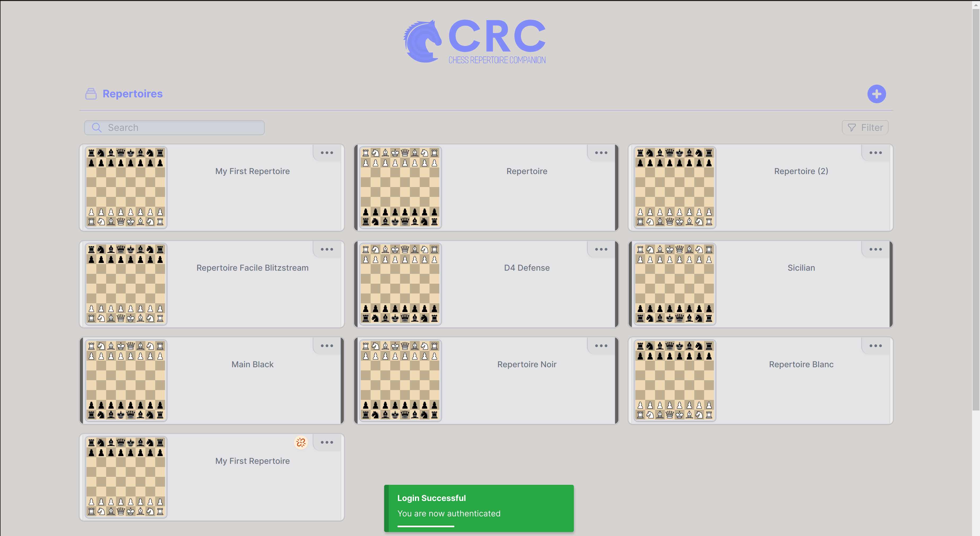This screenshot has height=536, width=980.
Task: Open Repertoire Facile Blitzstream board thumbnail
Action: click(x=126, y=284)
